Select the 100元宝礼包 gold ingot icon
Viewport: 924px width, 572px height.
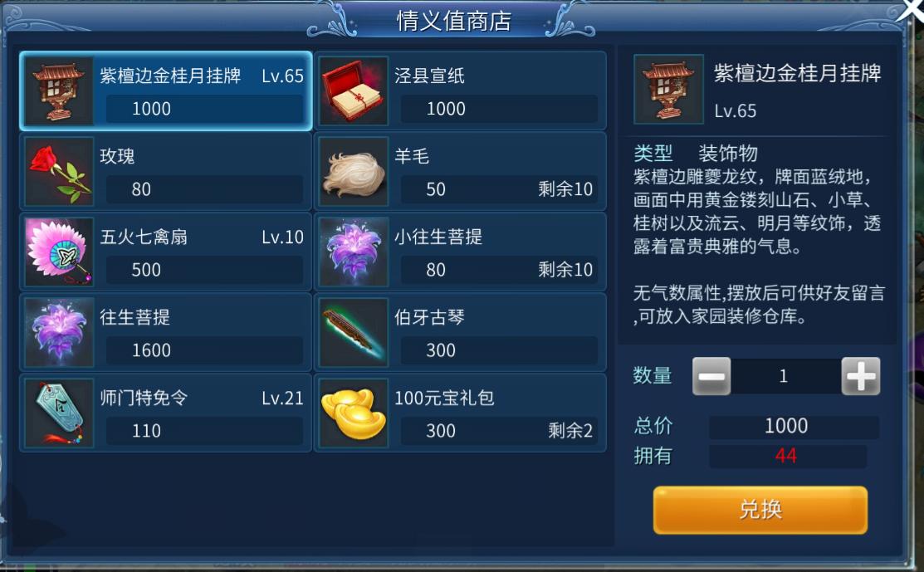click(354, 413)
